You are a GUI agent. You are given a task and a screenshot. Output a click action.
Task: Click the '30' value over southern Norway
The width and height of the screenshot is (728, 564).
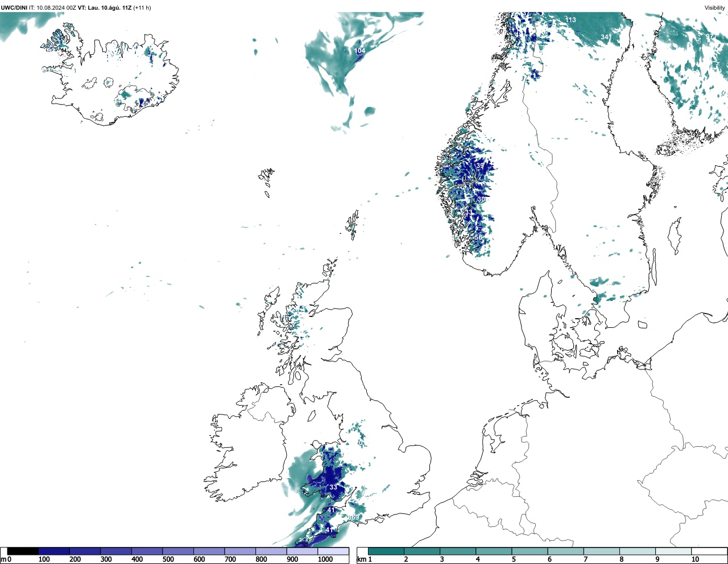tap(481, 200)
